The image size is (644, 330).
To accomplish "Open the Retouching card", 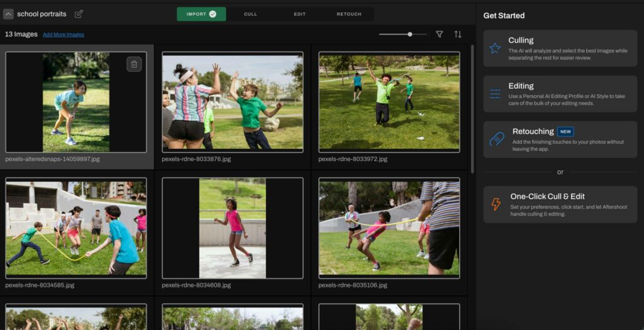I will (560, 140).
